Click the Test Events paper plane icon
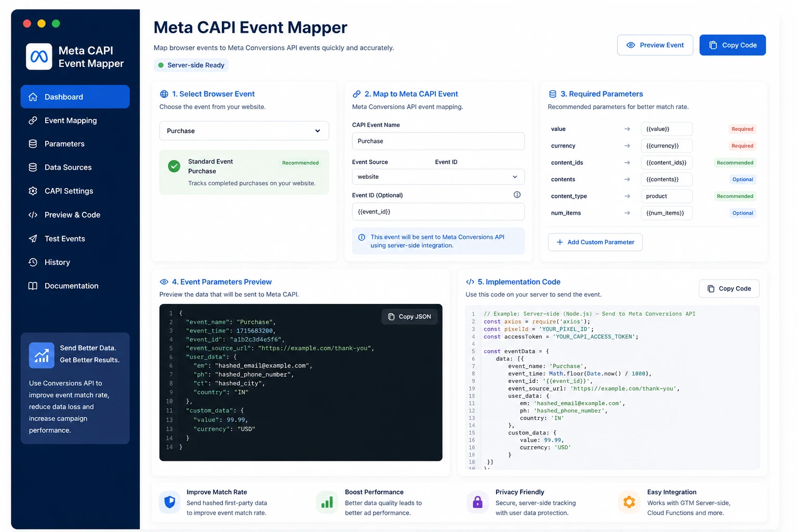This screenshot has width=798, height=532. point(33,238)
